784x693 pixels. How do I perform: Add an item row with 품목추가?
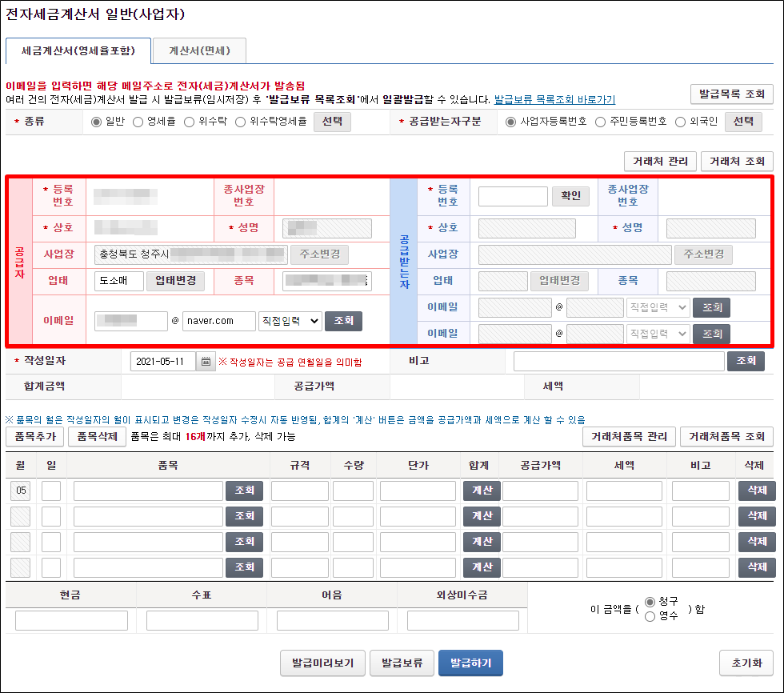(35, 437)
